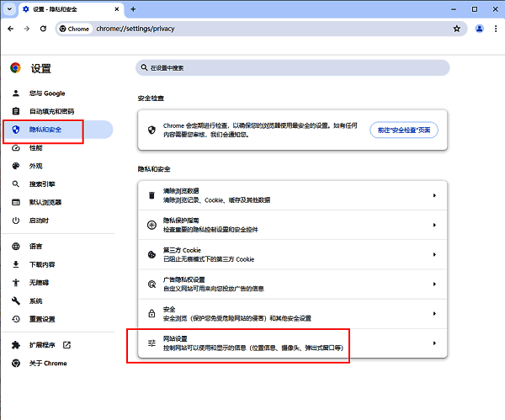Viewport: 505px width, 420px height.
Task: Expand the 第三方 Cookie row
Action: point(292,254)
